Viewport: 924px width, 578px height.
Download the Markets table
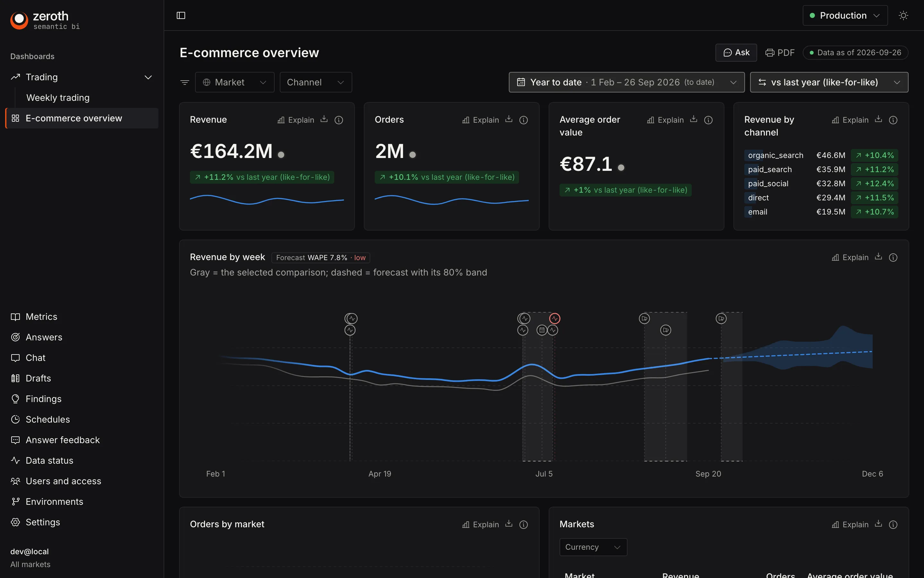tap(878, 524)
